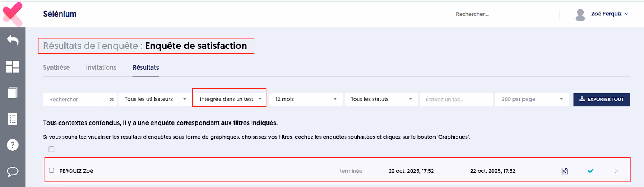Image resolution: width=644 pixels, height=187 pixels.
Task: Click the pink X application logo
Action: pyautogui.click(x=12, y=14)
